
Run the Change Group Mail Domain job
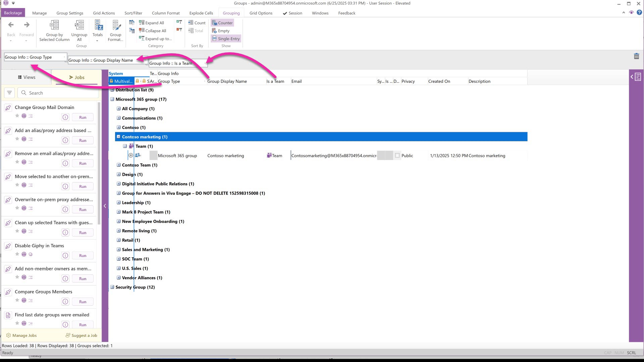tap(83, 117)
